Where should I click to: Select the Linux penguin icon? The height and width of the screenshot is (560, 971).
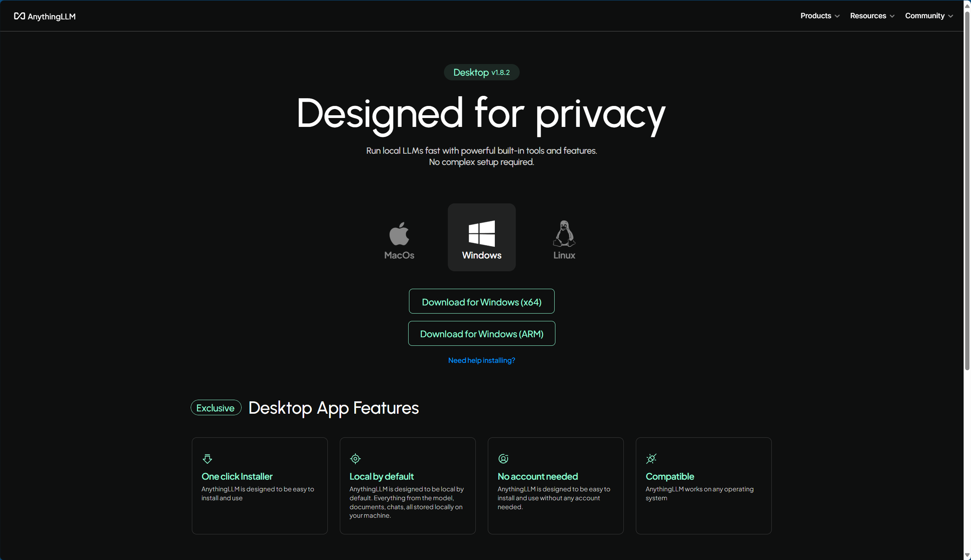tap(564, 234)
